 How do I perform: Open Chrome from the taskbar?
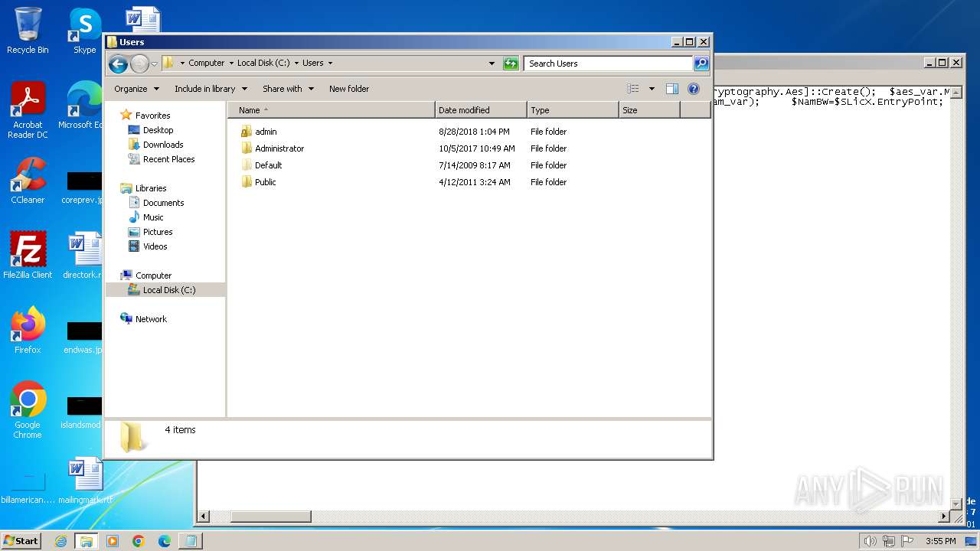pos(139,541)
